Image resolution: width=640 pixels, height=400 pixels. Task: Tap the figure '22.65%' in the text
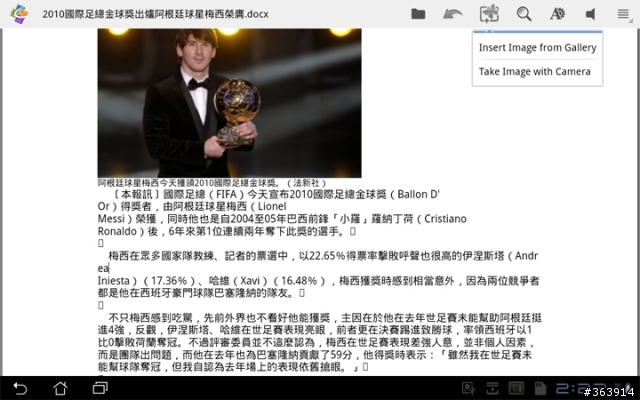coord(328,256)
